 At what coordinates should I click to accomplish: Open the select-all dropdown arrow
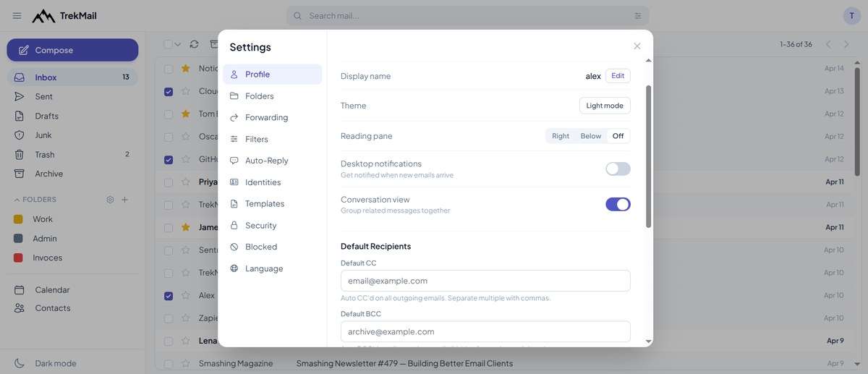point(178,44)
